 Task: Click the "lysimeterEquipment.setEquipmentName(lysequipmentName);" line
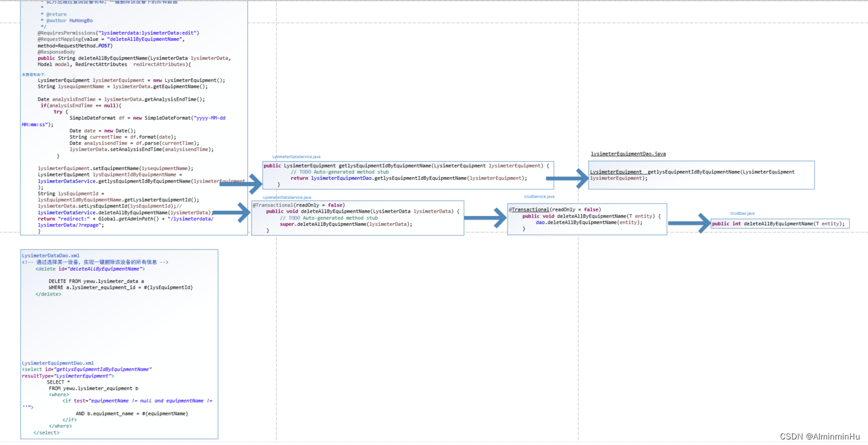[x=116, y=168]
